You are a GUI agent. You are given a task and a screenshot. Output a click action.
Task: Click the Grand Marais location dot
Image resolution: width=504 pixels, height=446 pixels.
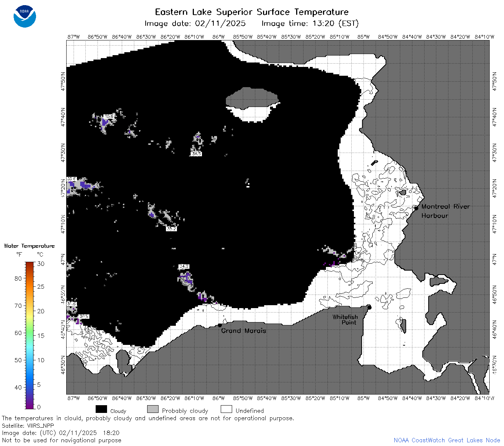coord(220,325)
